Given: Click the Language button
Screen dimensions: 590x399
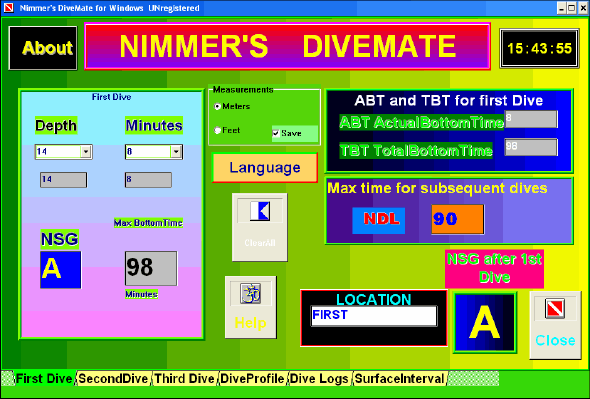Looking at the screenshot, I should click(x=265, y=168).
